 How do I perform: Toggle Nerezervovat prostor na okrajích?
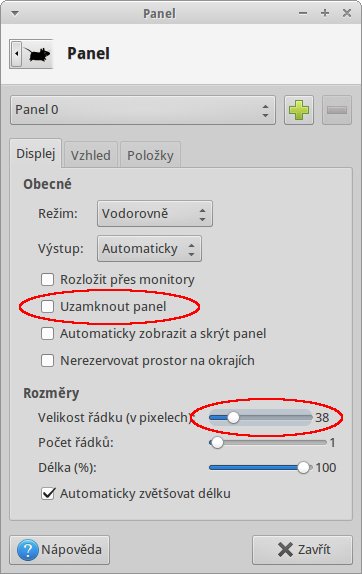click(48, 361)
